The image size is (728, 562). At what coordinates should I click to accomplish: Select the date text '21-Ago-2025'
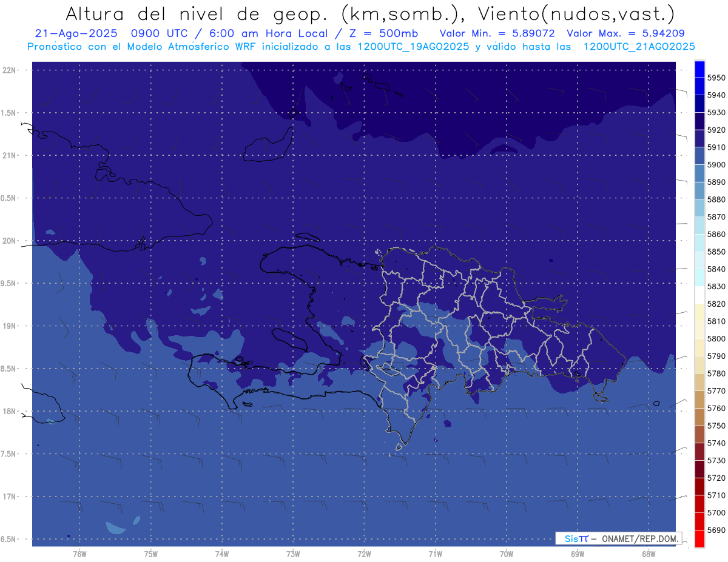(76, 33)
